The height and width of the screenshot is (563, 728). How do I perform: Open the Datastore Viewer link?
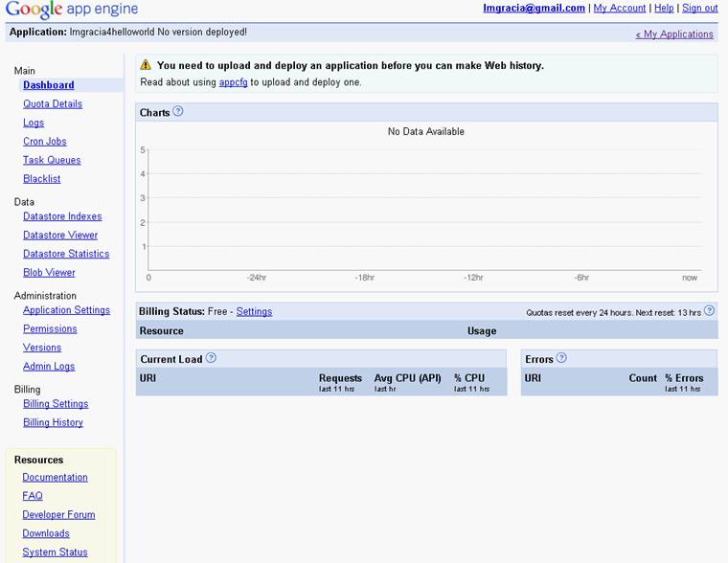60,235
